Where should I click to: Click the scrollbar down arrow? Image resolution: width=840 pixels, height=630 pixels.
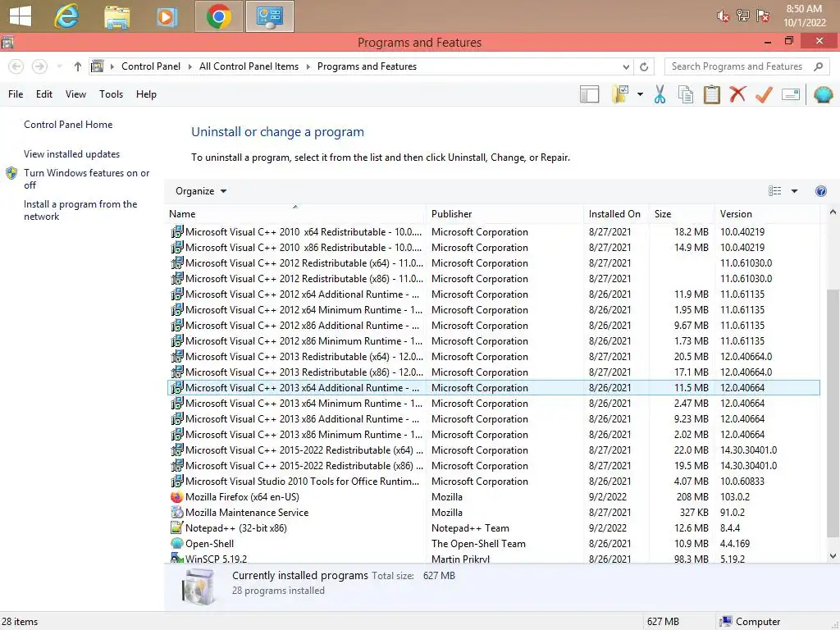point(833,556)
